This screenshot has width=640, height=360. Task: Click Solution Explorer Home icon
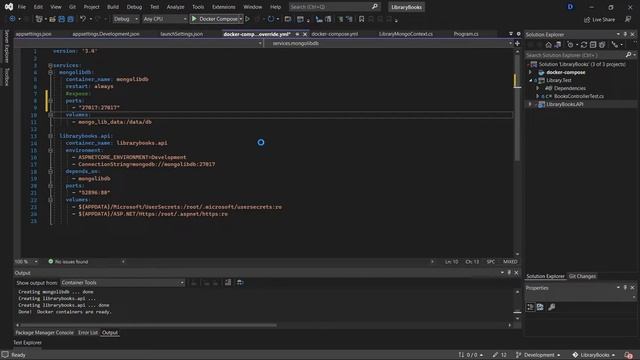click(x=549, y=45)
